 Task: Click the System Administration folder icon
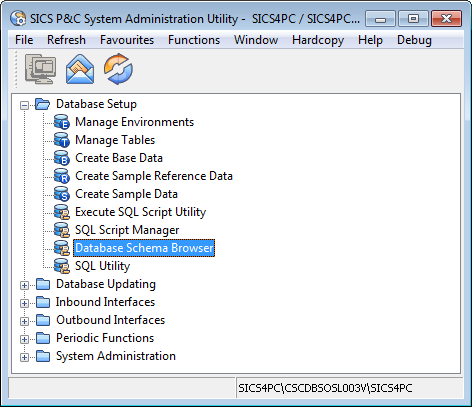click(x=43, y=356)
